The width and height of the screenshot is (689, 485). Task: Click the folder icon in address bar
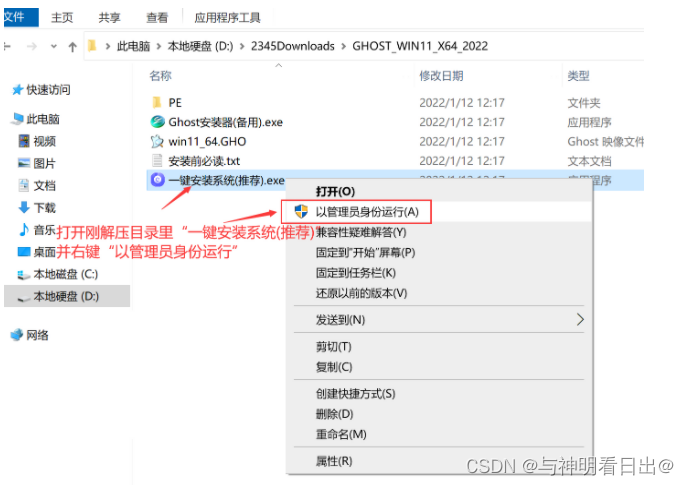click(x=92, y=46)
